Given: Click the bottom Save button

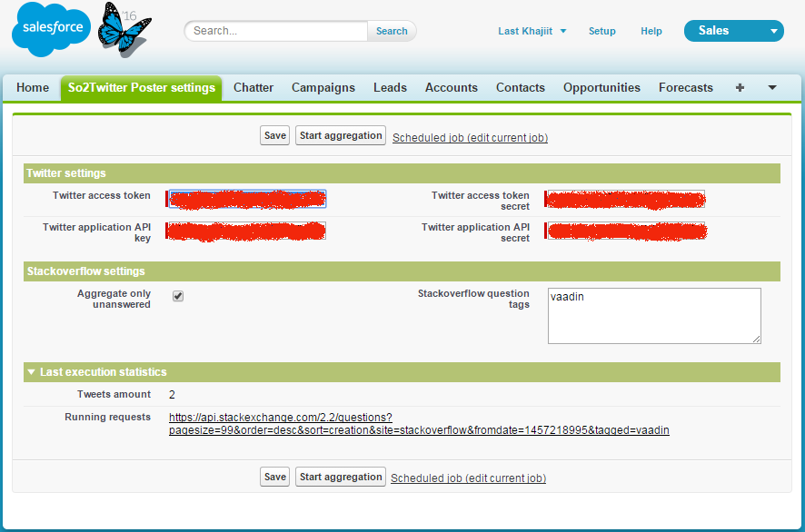Looking at the screenshot, I should [274, 477].
